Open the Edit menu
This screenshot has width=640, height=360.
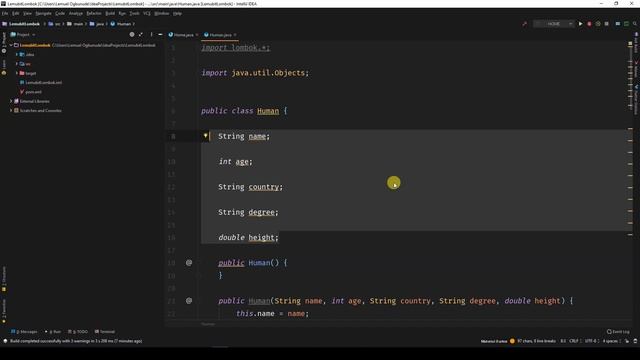(16, 13)
